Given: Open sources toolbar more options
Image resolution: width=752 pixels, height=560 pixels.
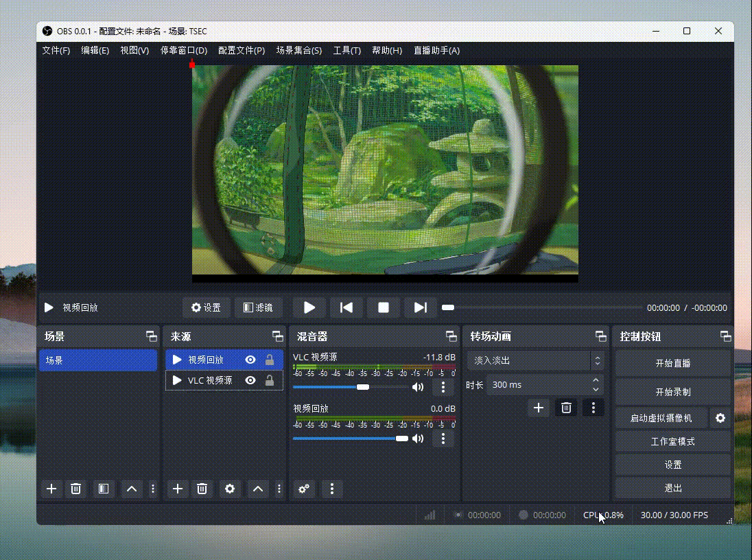Looking at the screenshot, I should (279, 489).
